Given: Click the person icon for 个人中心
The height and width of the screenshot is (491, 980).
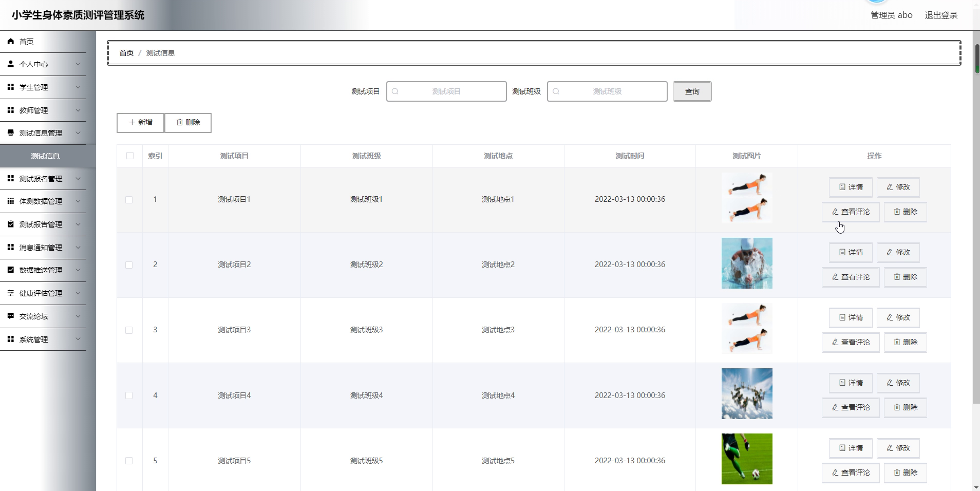Looking at the screenshot, I should (x=11, y=64).
